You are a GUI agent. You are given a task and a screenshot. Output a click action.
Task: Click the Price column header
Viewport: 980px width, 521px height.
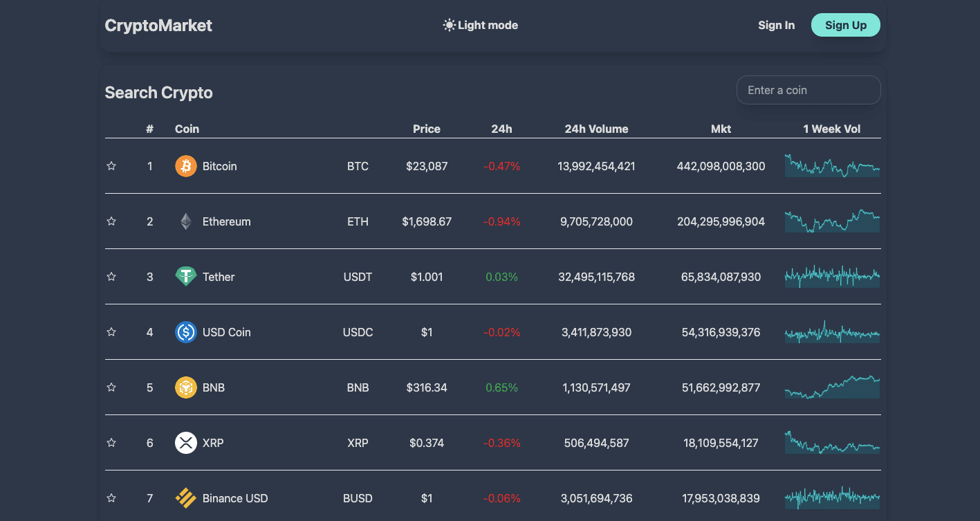427,129
